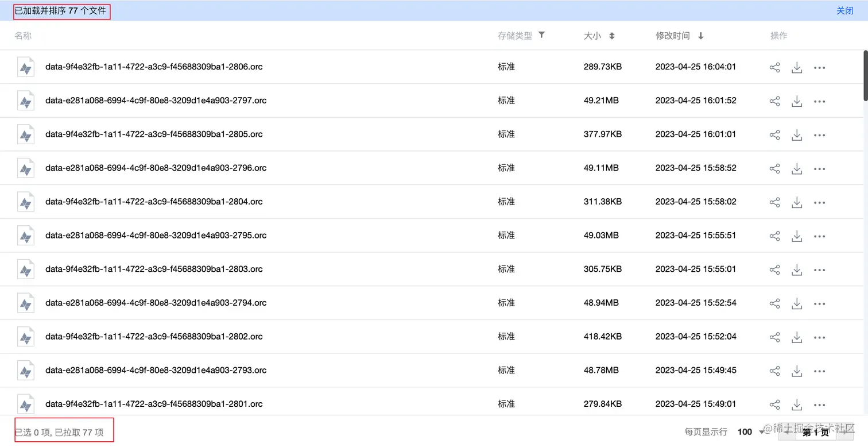The height and width of the screenshot is (447, 868).
Task: Sort by modification time arrow
Action: coord(701,36)
